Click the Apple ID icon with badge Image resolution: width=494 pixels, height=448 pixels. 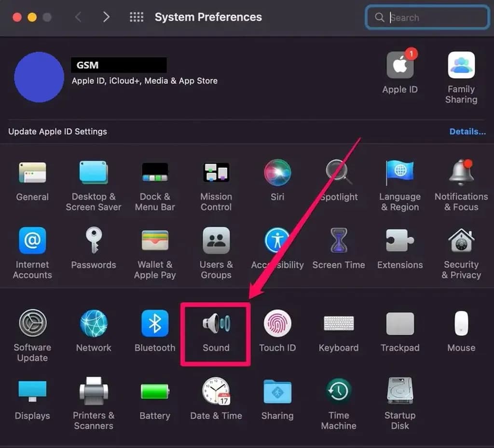pos(400,66)
